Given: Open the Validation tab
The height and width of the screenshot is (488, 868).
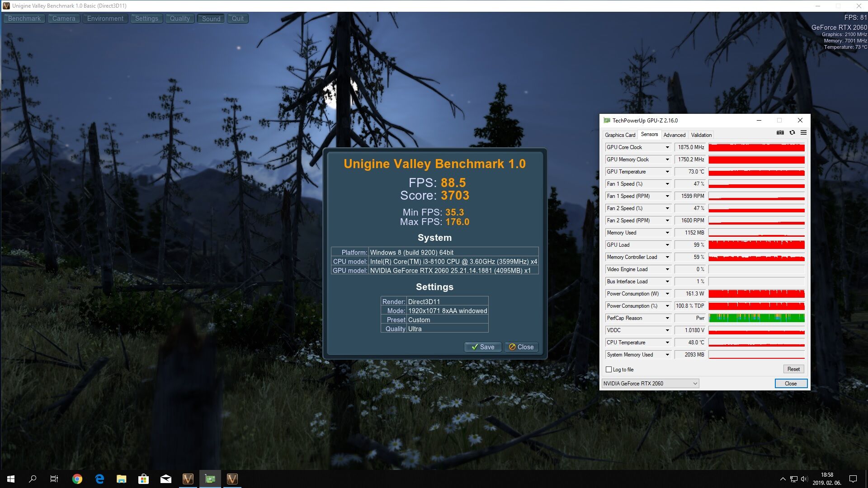Looking at the screenshot, I should [701, 135].
